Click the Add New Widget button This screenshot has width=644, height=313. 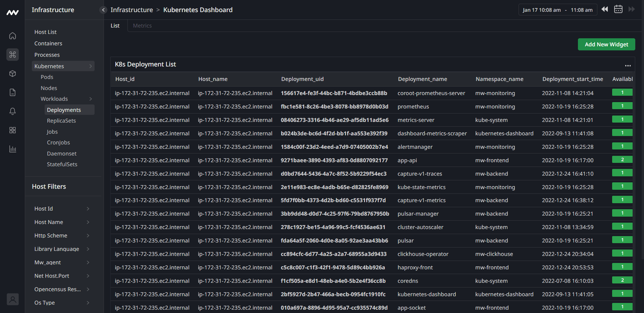tap(606, 44)
